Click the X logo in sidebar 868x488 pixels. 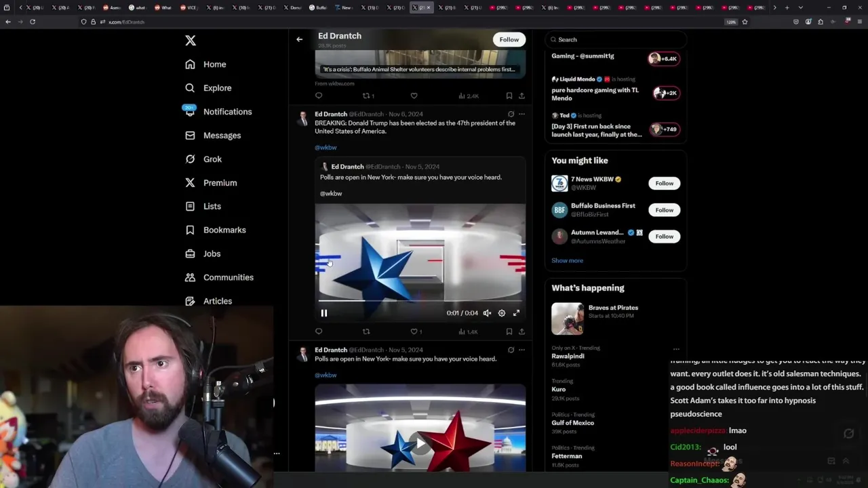click(191, 41)
